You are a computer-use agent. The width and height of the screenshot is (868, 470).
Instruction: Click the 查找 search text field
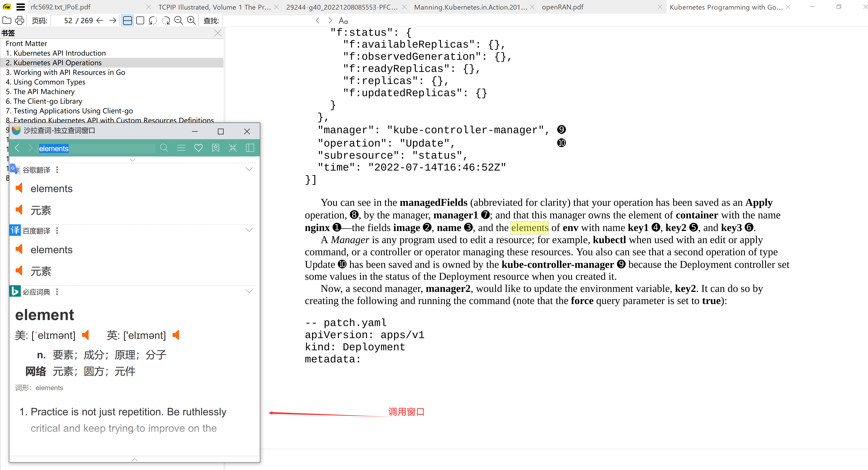point(268,21)
